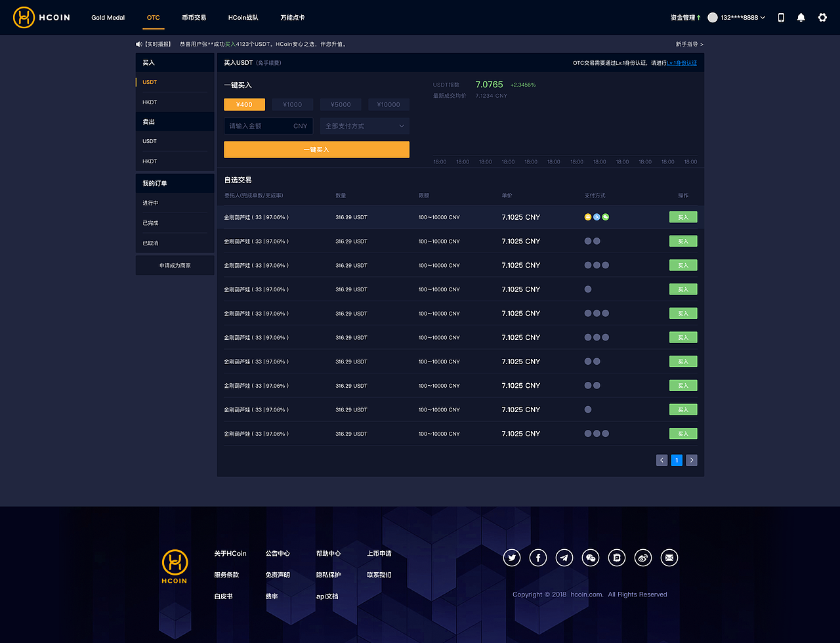Open the 新手指导 link
The height and width of the screenshot is (643, 840).
pyautogui.click(x=689, y=44)
